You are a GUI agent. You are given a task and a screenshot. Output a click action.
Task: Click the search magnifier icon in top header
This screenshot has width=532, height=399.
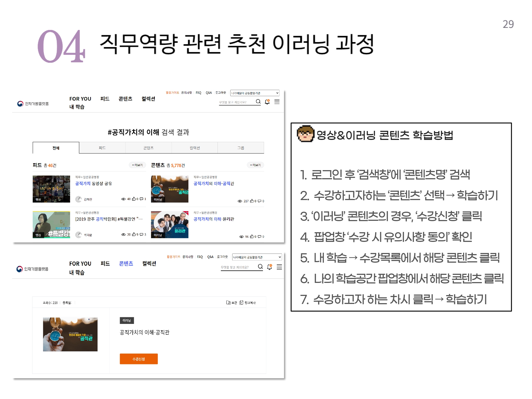[258, 101]
